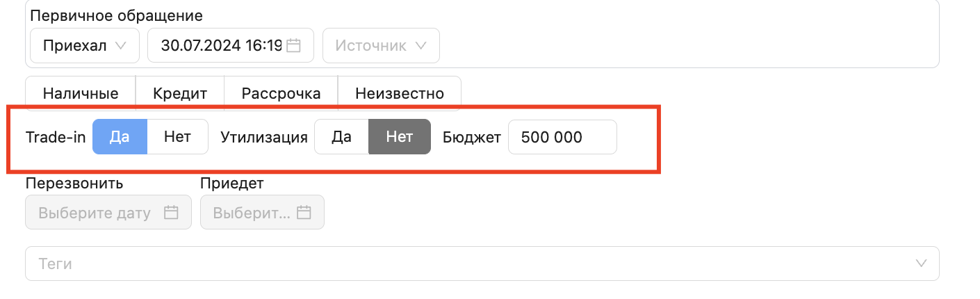Select the Наличные payment option
The height and width of the screenshot is (299, 980).
81,93
